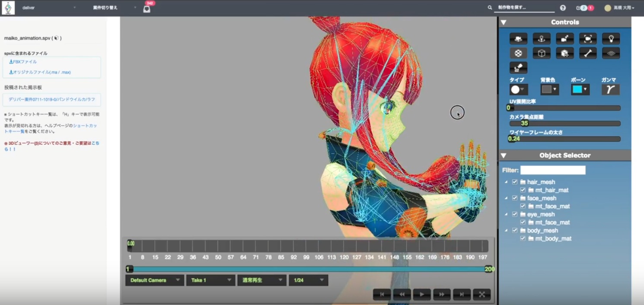The image size is (644, 305).
Task: Open the 案件切り替え menu
Action: tap(113, 8)
